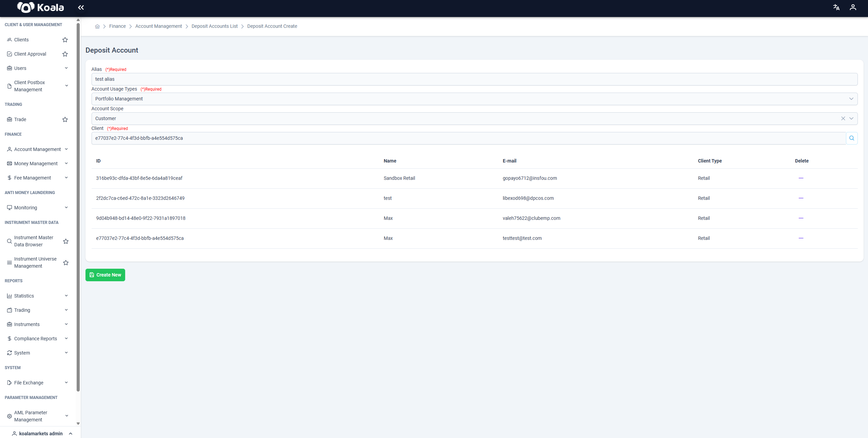
Task: Click the sidebar scroll down arrow
Action: [x=78, y=423]
